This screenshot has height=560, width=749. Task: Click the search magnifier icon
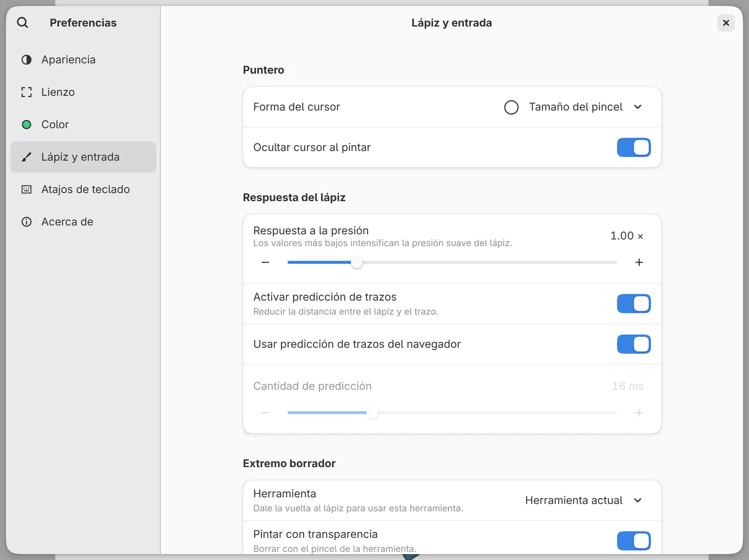[22, 23]
